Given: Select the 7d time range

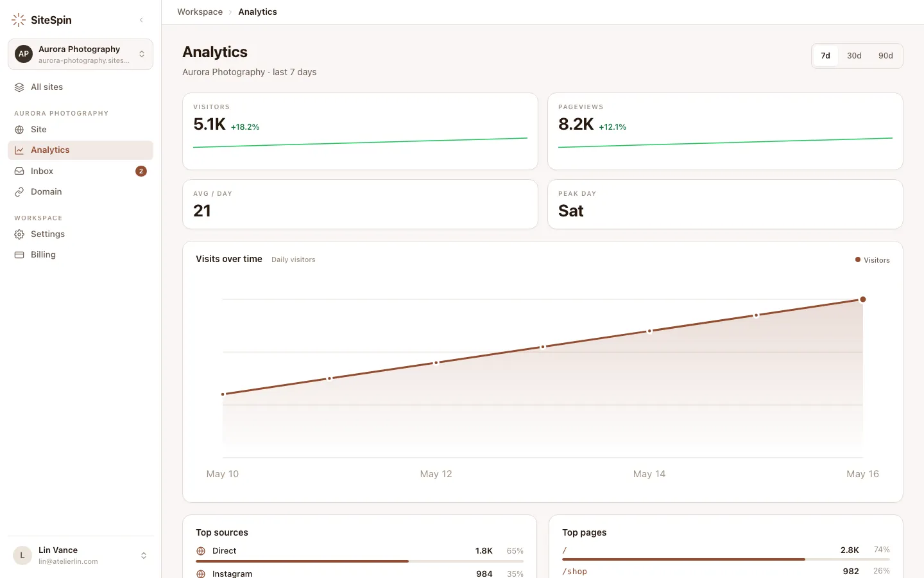Looking at the screenshot, I should 826,56.
